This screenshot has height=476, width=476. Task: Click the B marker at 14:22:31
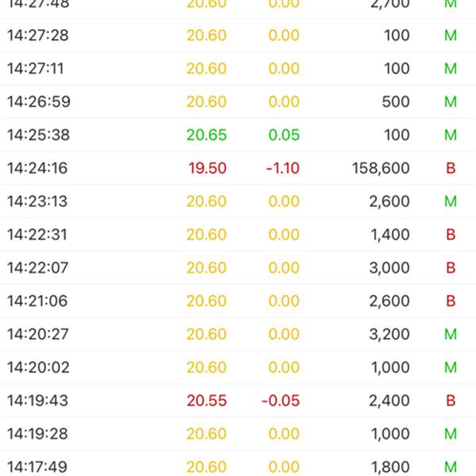click(451, 234)
